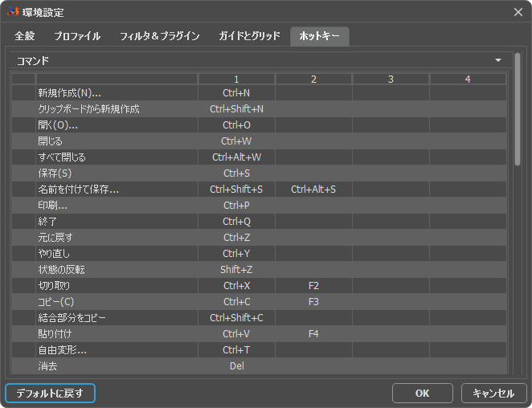Click the Shift+Z hotkey cell
This screenshot has width=532, height=408.
(x=236, y=270)
